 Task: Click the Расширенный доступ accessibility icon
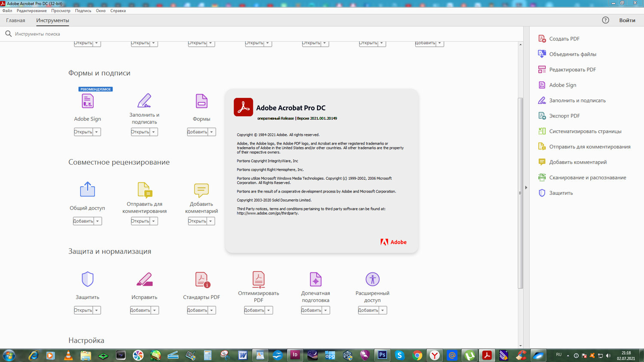coord(373,279)
